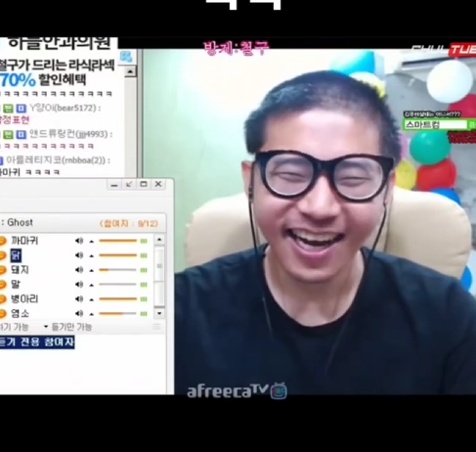
Task: Click chat username Y양이(bear5172)
Action: click(x=65, y=108)
